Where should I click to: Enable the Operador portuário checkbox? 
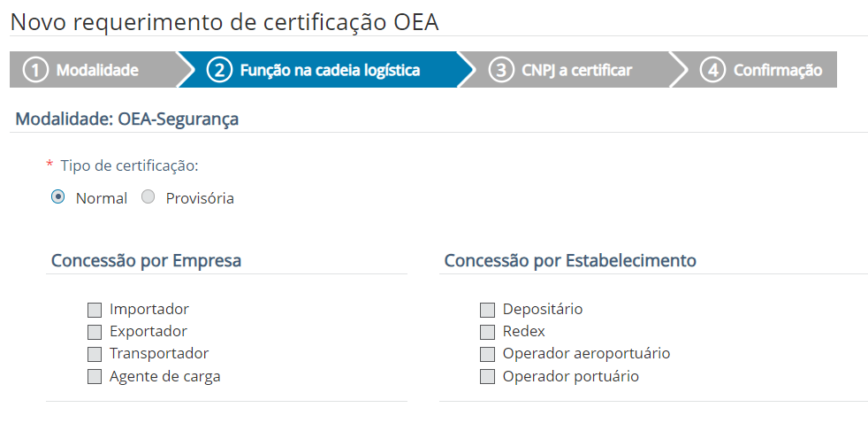point(487,377)
